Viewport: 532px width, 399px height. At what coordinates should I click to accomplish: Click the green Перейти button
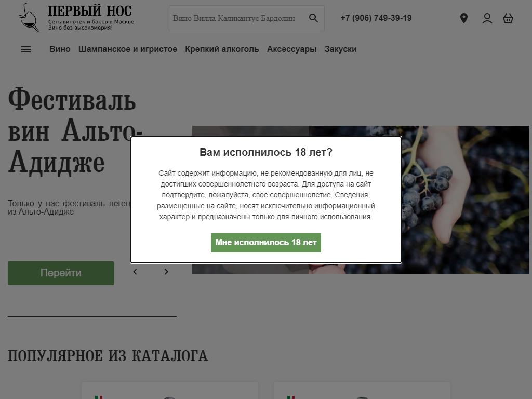tap(61, 273)
